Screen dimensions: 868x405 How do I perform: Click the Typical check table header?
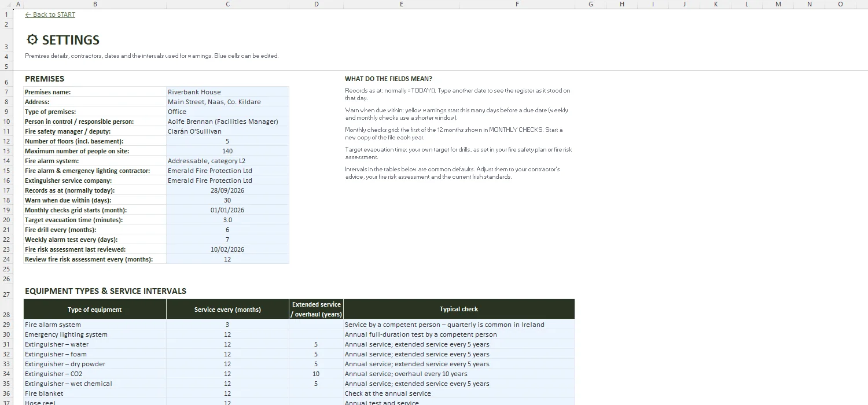[459, 309]
